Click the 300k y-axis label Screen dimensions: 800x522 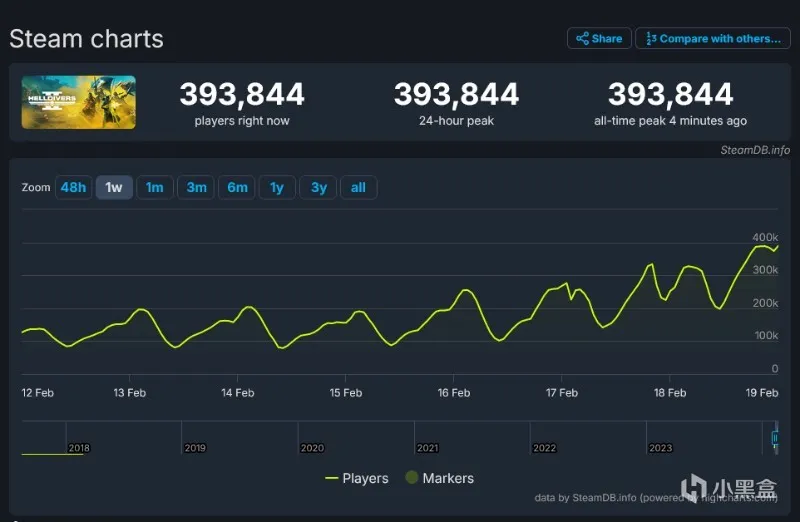pyautogui.click(x=765, y=270)
